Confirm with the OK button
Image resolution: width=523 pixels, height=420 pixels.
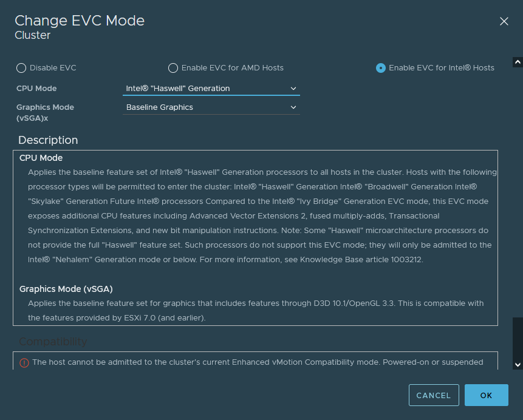pyautogui.click(x=486, y=395)
